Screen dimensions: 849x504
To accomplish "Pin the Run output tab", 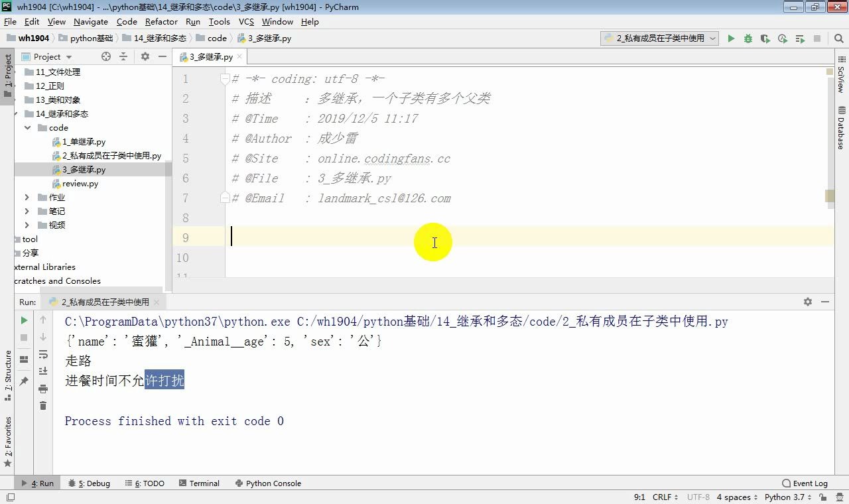I will (24, 381).
